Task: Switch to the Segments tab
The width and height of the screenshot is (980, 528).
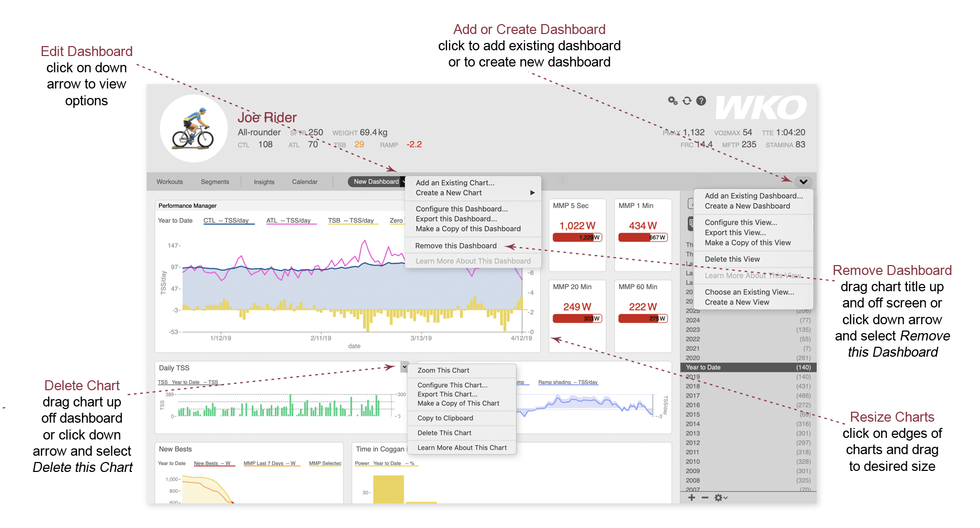Action: (x=215, y=182)
